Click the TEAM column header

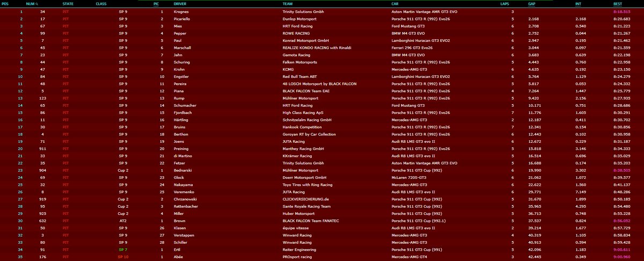[x=288, y=3]
